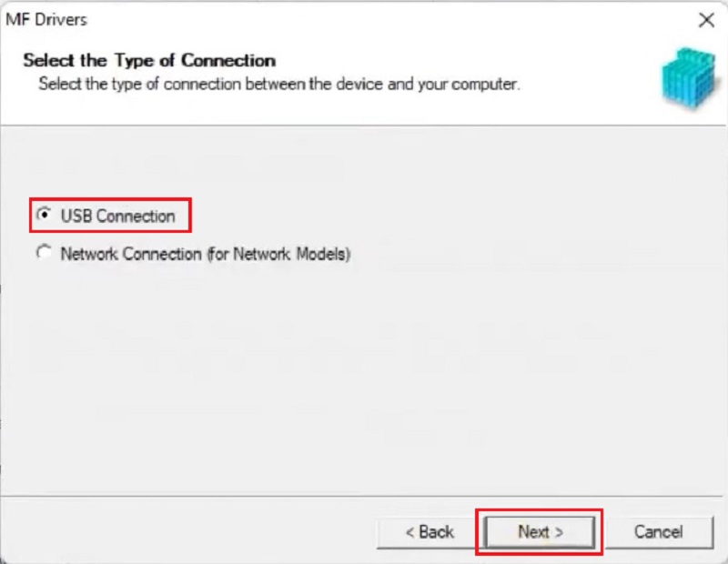Click the Cancel button
Screen dimensions: 728x564
659,532
